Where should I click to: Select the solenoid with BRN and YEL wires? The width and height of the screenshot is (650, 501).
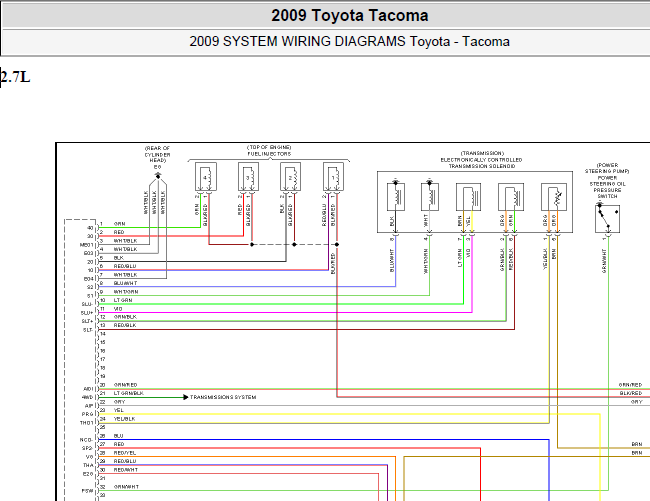point(468,197)
